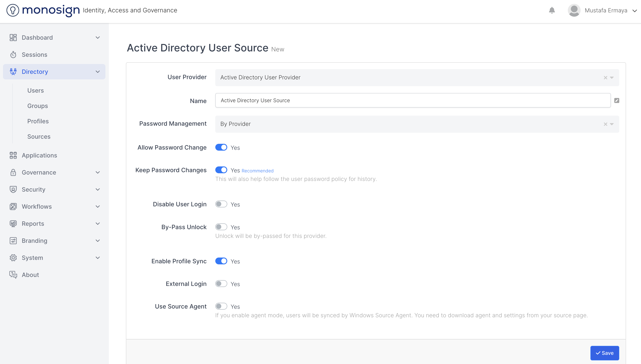Click the Applications grid icon
Image resolution: width=641 pixels, height=364 pixels.
[13, 155]
